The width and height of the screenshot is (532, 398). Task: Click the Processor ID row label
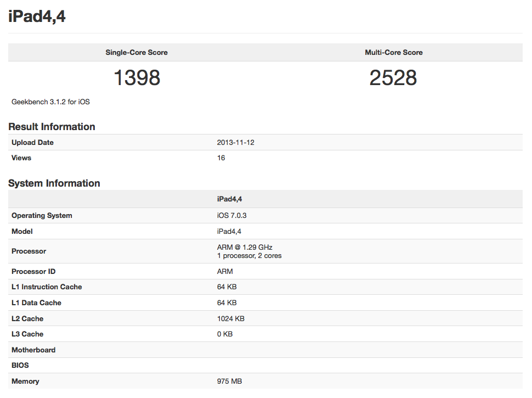tap(33, 272)
